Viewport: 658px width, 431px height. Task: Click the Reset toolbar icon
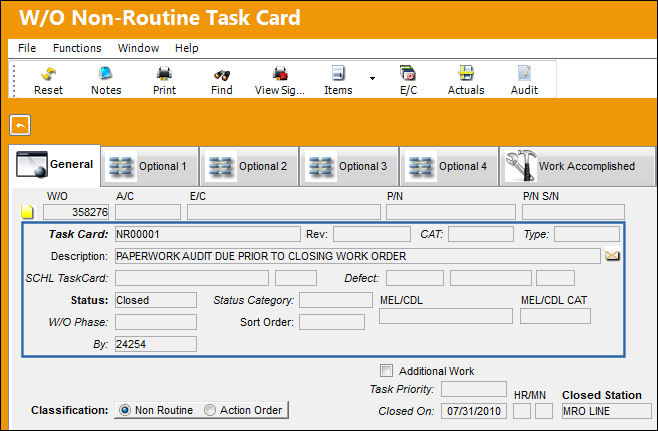tap(48, 74)
